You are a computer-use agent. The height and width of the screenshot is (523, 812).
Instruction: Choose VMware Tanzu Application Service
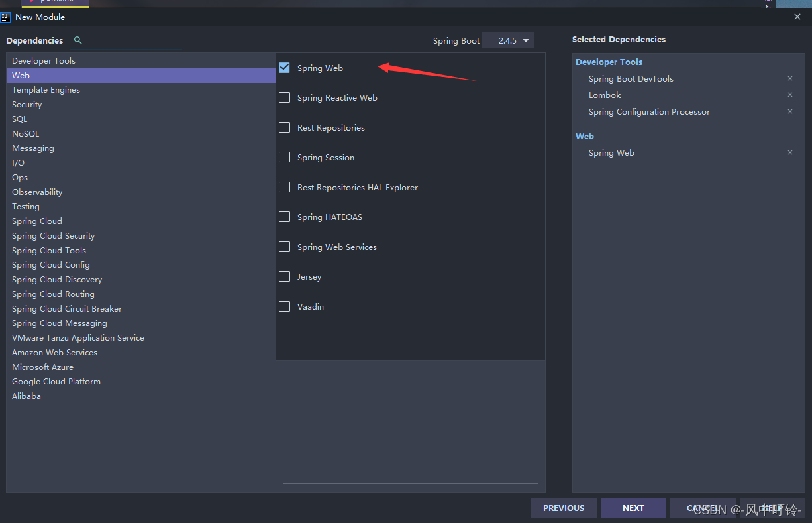(141, 337)
